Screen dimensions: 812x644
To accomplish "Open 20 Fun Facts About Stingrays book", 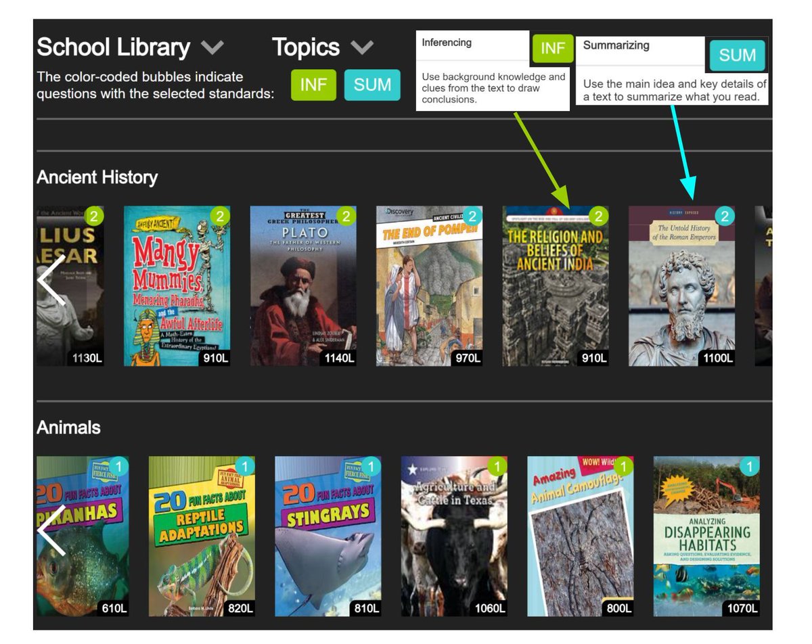I will point(328,536).
